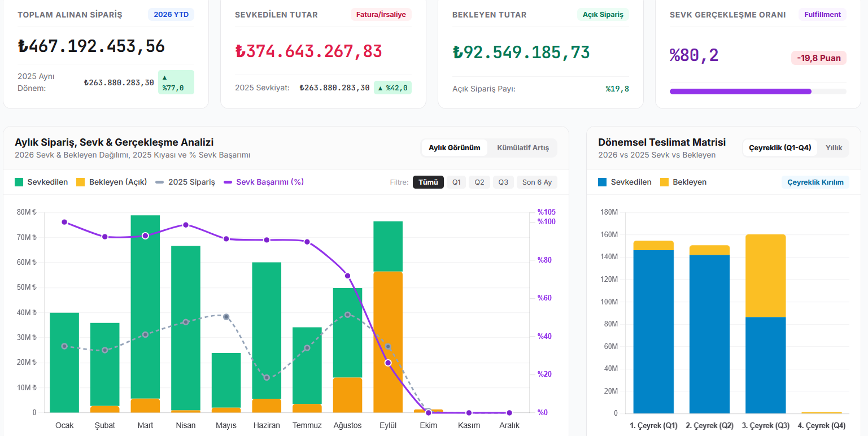The image size is (868, 436).
Task: Click the gray 2025 Sipariş point at Mayıs
Action: tap(226, 317)
